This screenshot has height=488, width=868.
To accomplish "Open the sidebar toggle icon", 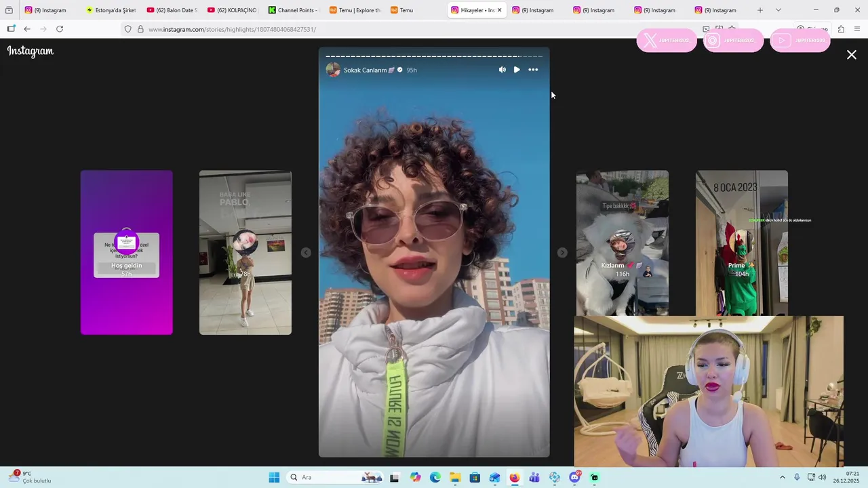I will [x=11, y=29].
